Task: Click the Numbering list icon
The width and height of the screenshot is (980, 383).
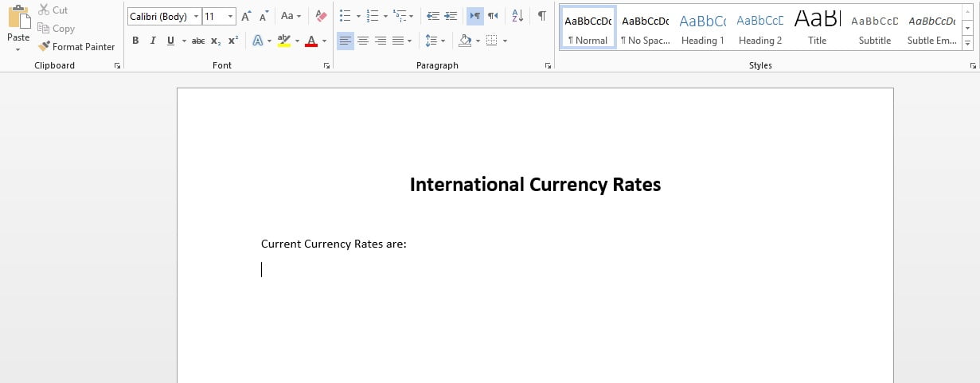Action: click(x=373, y=16)
